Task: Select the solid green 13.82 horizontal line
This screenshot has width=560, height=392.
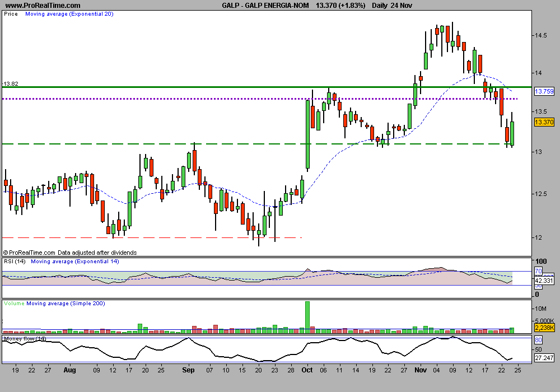Action: [267, 87]
